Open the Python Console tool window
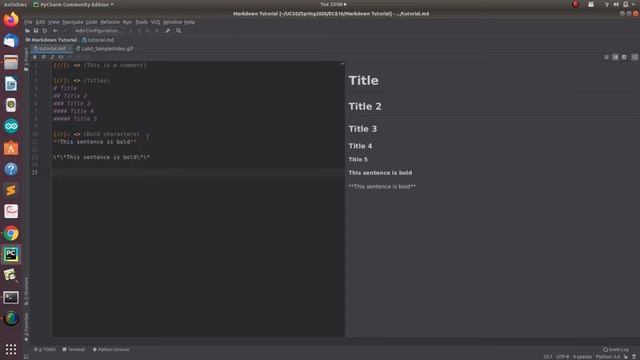640x360 pixels. tap(111, 349)
